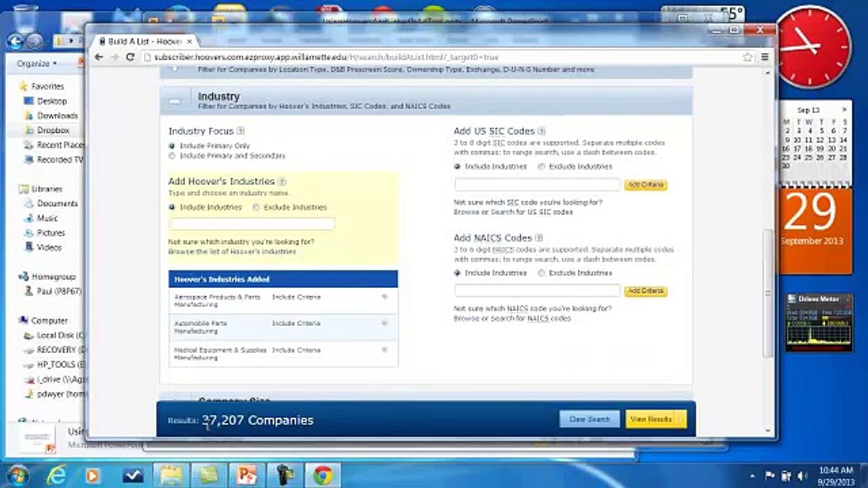Open Windows Media Player taskbar icon
The height and width of the screenshot is (488, 868).
coord(93,475)
